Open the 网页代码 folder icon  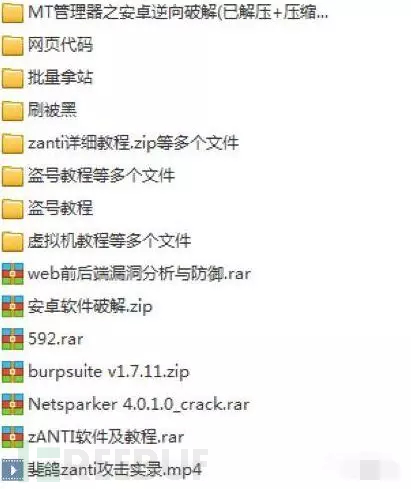13,46
